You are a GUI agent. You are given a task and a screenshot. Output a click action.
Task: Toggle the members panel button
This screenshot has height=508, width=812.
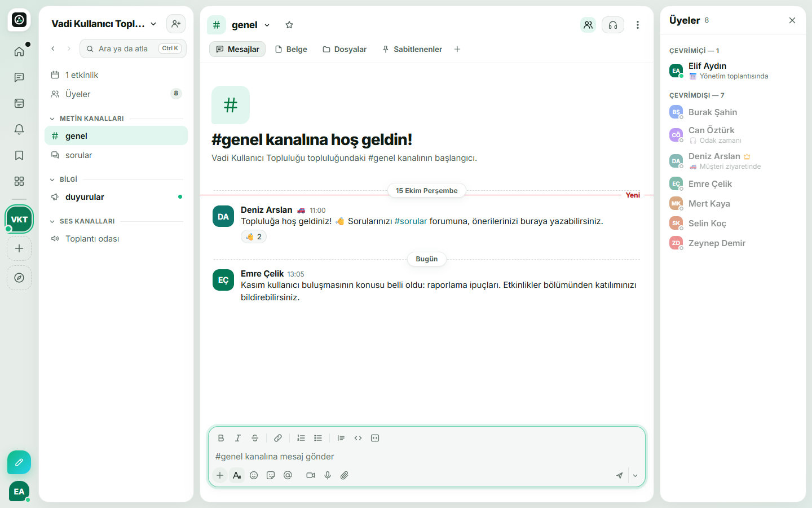pos(588,25)
